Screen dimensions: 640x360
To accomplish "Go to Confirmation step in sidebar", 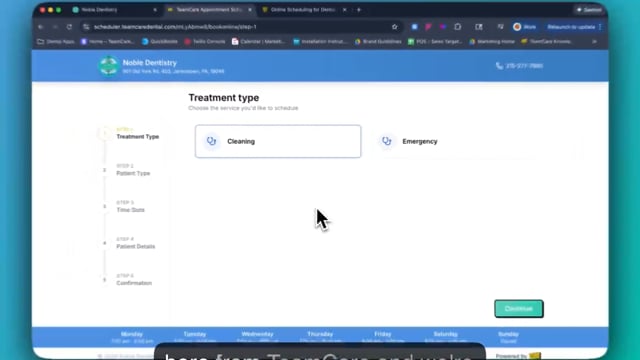I will (x=134, y=280).
